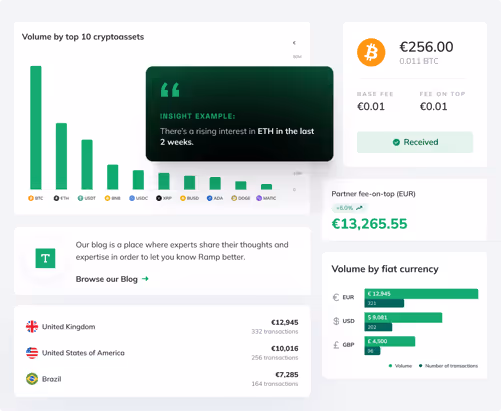Click the BUSD coin icon under the chart

pos(183,198)
